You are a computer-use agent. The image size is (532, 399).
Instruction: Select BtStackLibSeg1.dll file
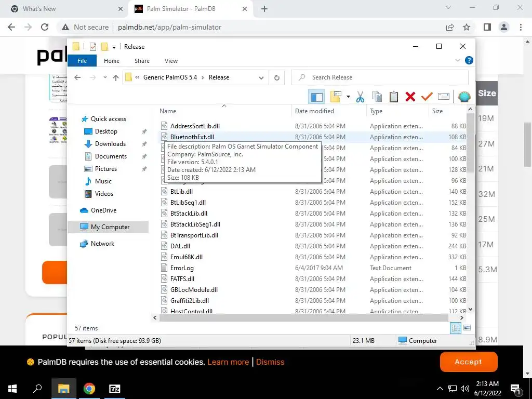pyautogui.click(x=195, y=224)
